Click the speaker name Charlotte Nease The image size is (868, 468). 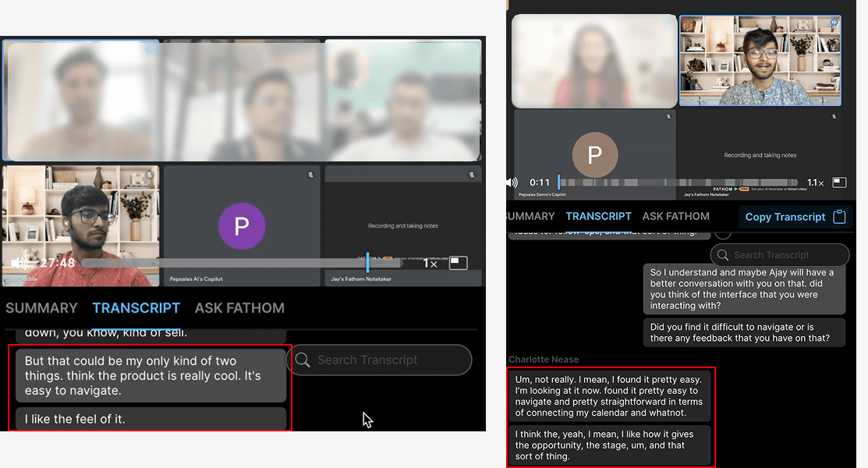(544, 360)
